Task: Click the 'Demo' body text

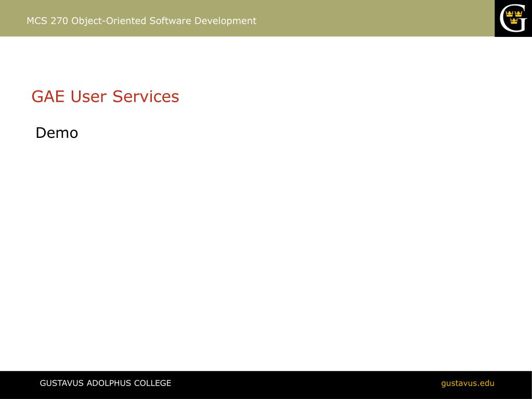Action: coord(57,133)
